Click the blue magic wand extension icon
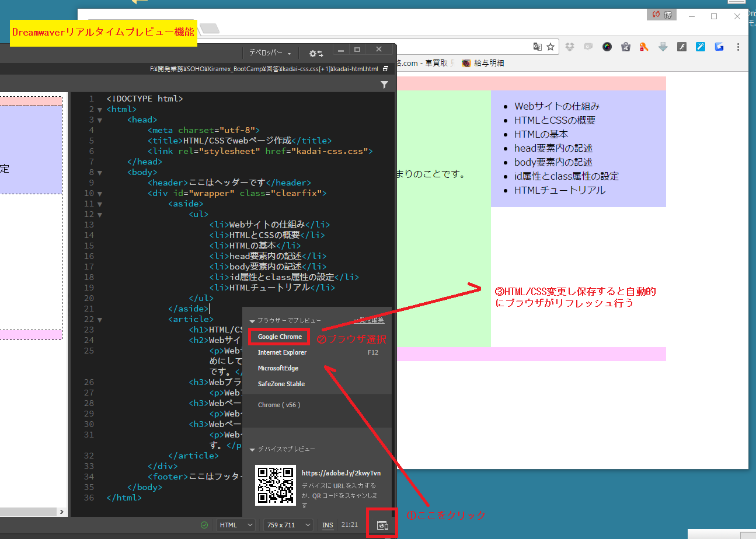Screen dimensions: 756x539 click(x=701, y=47)
